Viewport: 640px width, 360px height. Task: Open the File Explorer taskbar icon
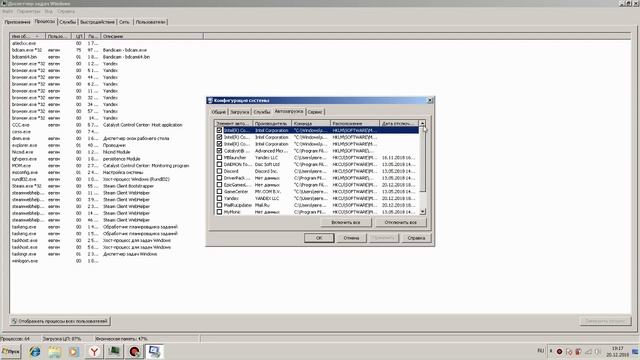[54, 351]
